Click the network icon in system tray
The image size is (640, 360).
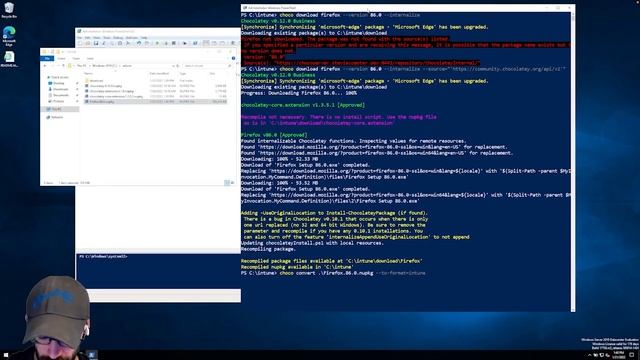click(602, 355)
